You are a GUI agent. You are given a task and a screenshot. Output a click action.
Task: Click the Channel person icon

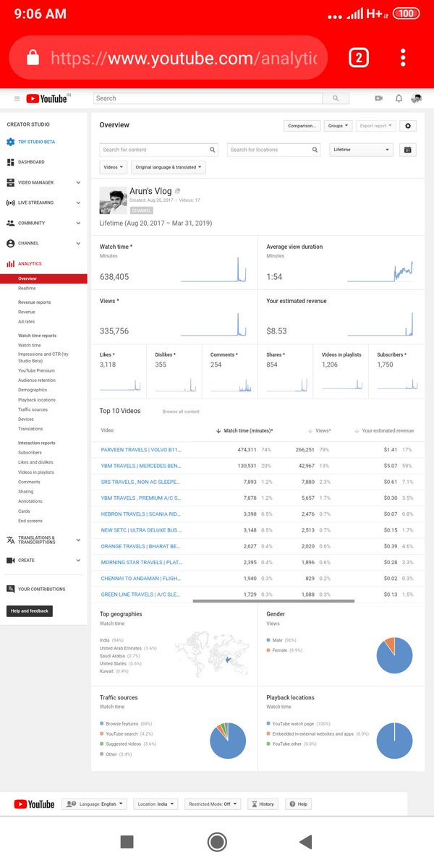tap(10, 243)
